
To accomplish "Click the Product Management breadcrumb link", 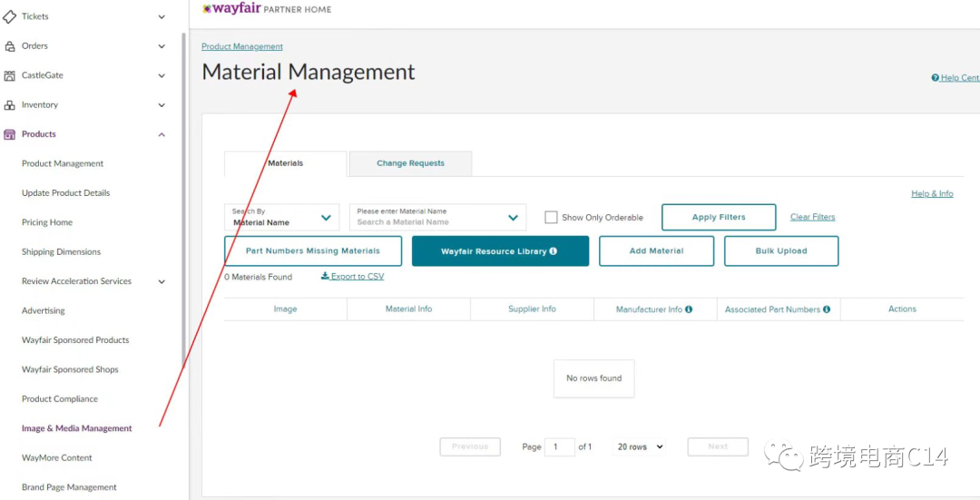I will (242, 47).
